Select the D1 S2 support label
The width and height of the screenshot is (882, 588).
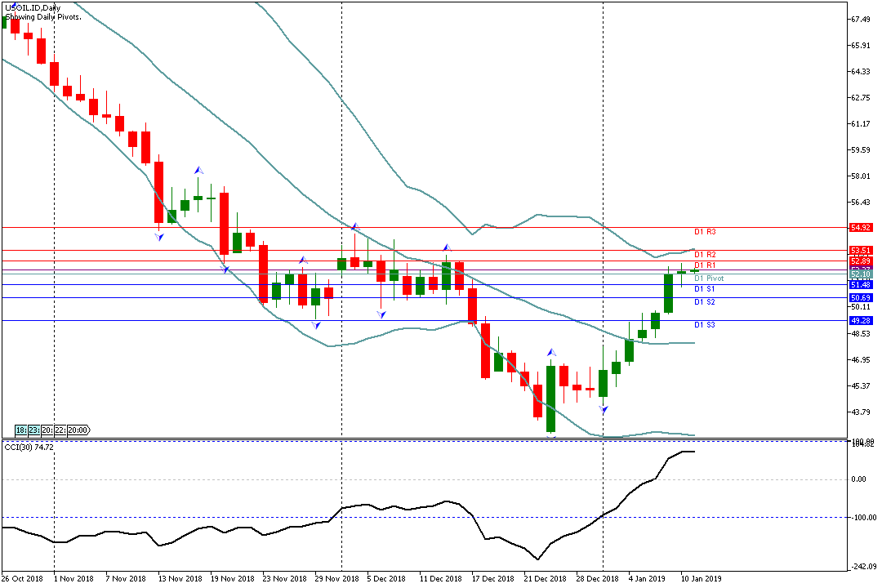click(x=704, y=302)
